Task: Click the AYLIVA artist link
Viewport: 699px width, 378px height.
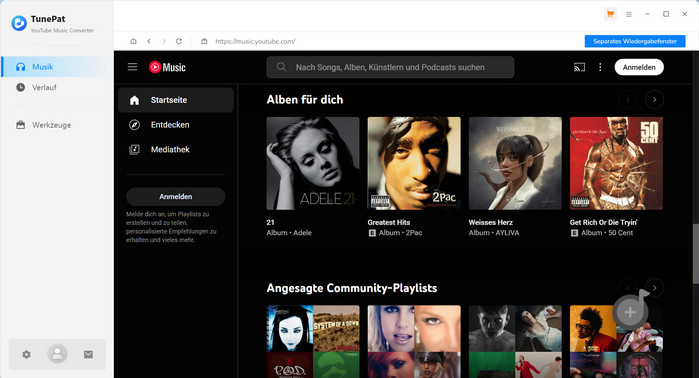Action: click(x=507, y=233)
